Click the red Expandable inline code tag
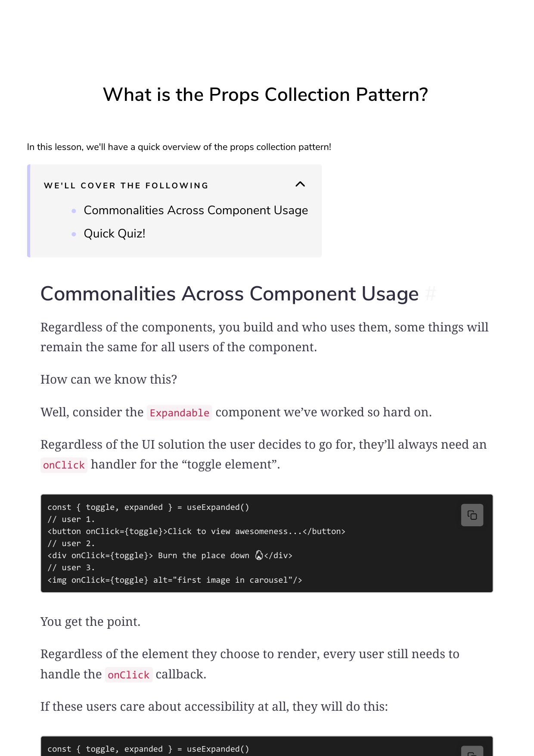The width and height of the screenshot is (534, 756). (179, 413)
